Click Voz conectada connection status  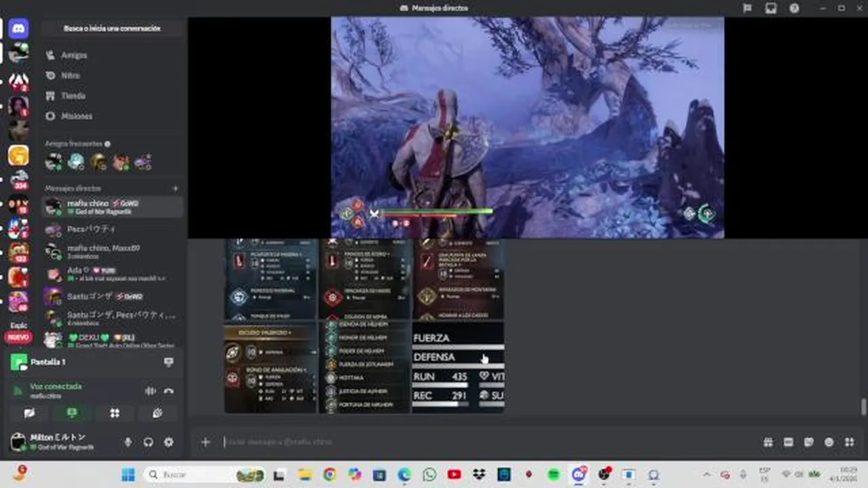coord(56,386)
